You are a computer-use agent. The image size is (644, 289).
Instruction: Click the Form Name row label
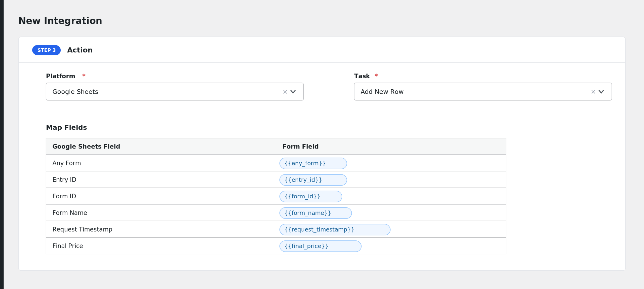(70, 213)
